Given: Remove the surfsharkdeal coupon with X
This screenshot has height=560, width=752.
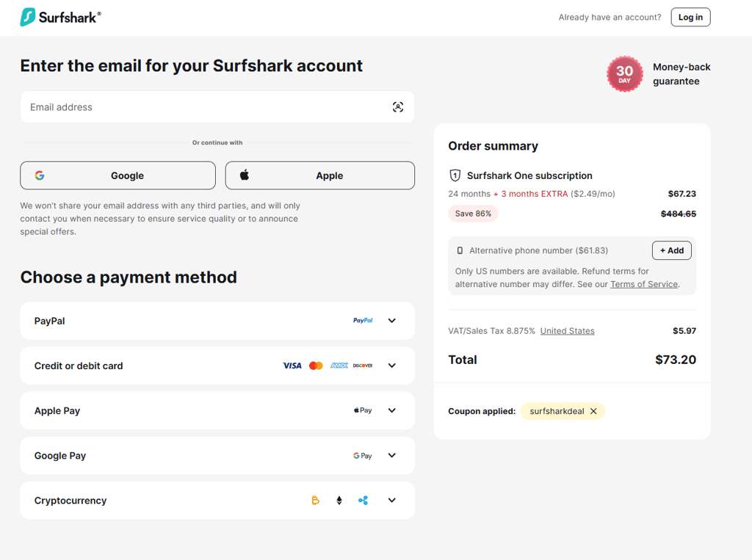Looking at the screenshot, I should (x=593, y=411).
